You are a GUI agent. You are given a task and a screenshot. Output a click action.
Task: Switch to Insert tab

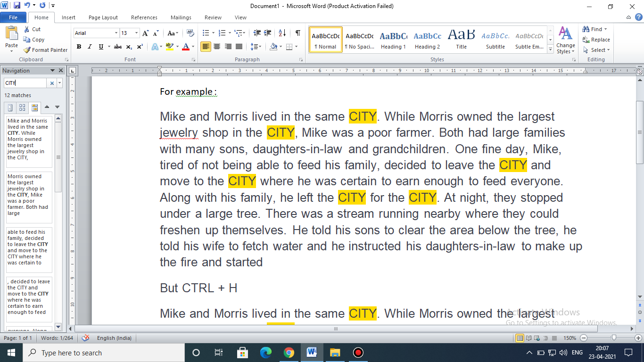[68, 17]
